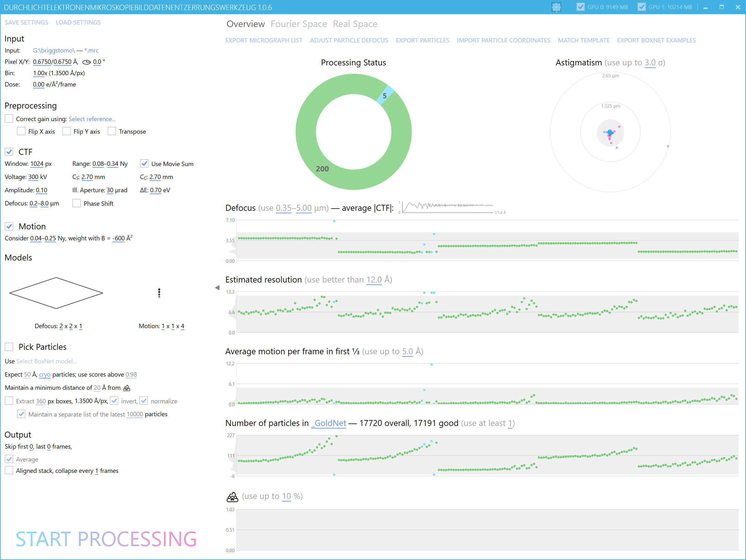Toggle GPU 0 checkbox
This screenshot has width=746, height=560.
pyautogui.click(x=581, y=7)
